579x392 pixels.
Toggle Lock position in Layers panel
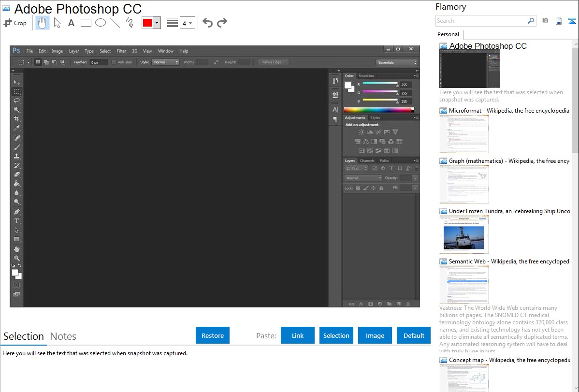click(x=373, y=188)
